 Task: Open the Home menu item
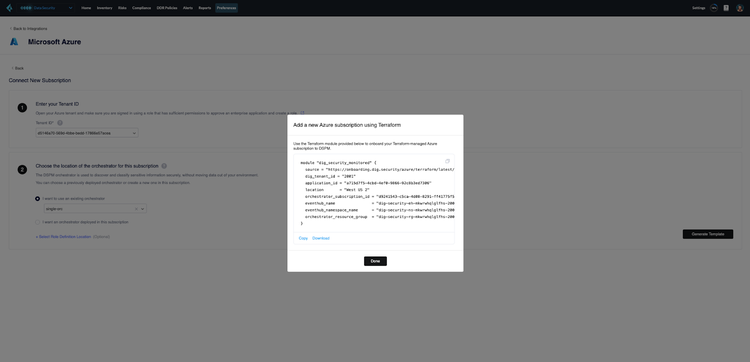pyautogui.click(x=86, y=8)
